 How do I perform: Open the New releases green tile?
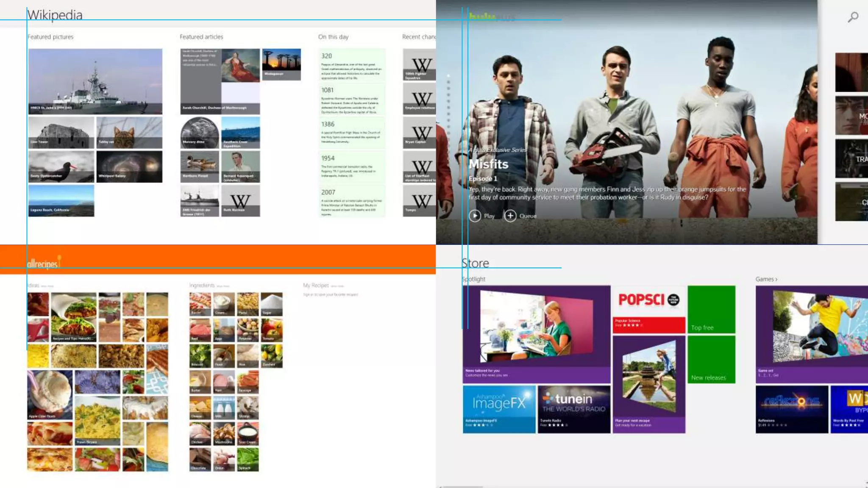click(x=711, y=359)
